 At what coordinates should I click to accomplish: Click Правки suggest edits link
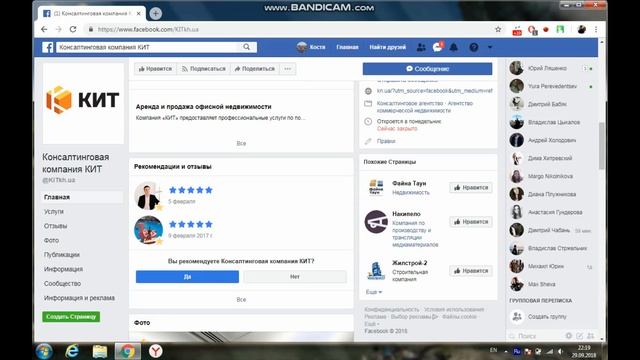tap(386, 141)
